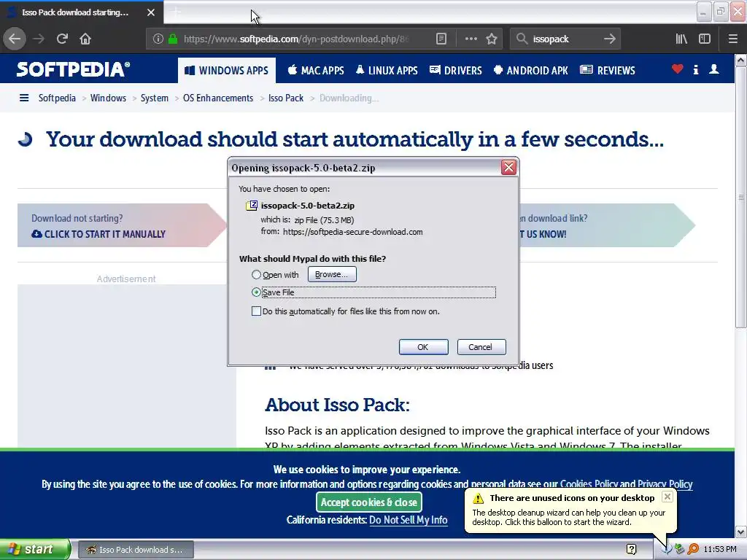Viewport: 747px width, 560px height.
Task: Click the orange magnifier tray icon
Action: pyautogui.click(x=694, y=550)
